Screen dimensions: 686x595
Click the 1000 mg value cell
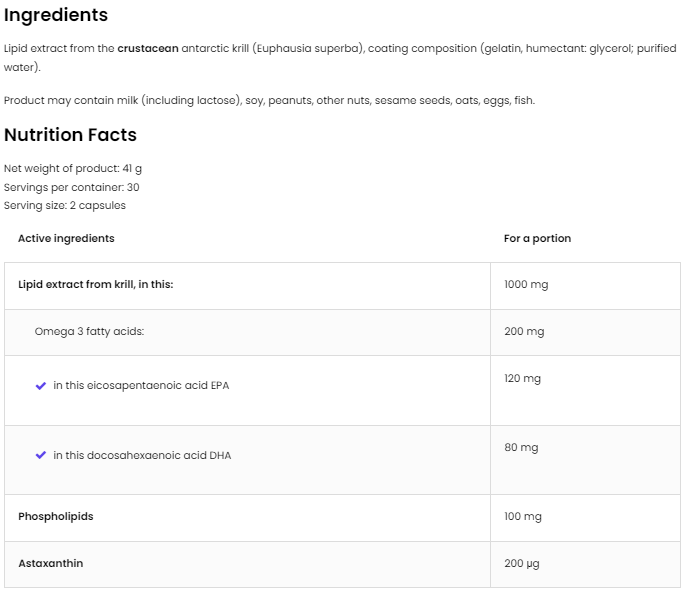(526, 284)
